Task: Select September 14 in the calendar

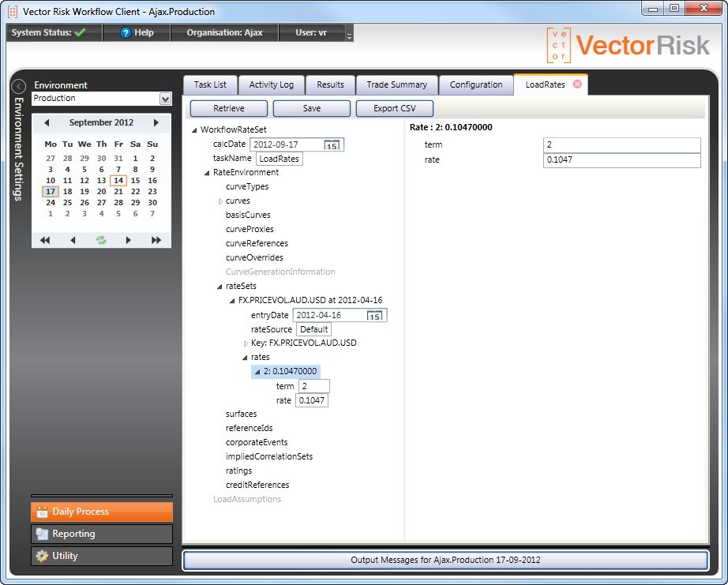Action: (x=118, y=181)
